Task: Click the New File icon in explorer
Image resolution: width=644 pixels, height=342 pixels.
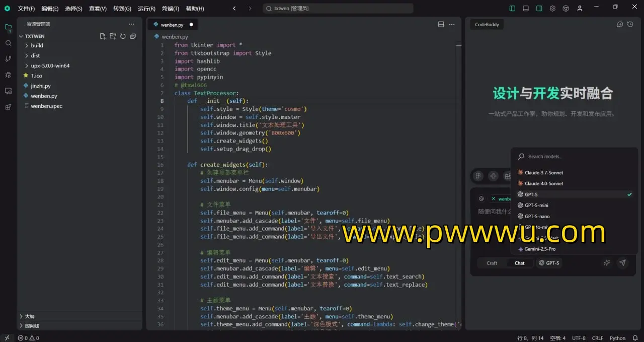Action: (x=103, y=36)
